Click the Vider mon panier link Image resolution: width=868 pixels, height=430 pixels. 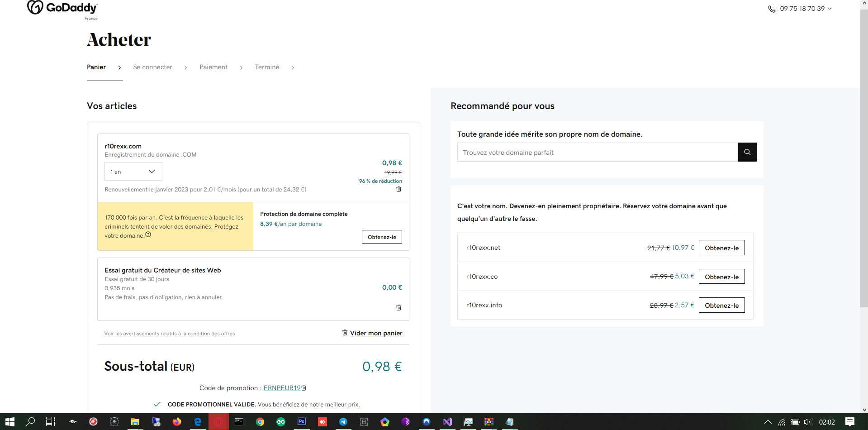pos(376,333)
